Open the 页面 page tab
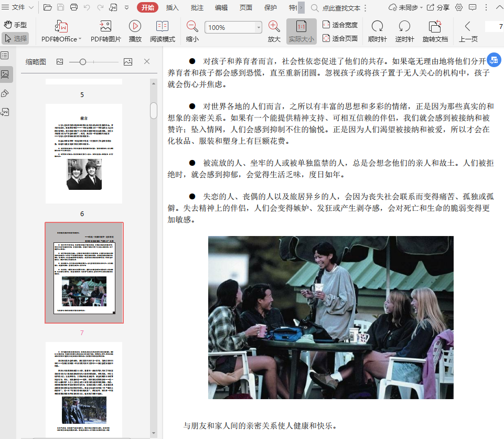Viewport: 504px width, 439px height. coord(245,7)
